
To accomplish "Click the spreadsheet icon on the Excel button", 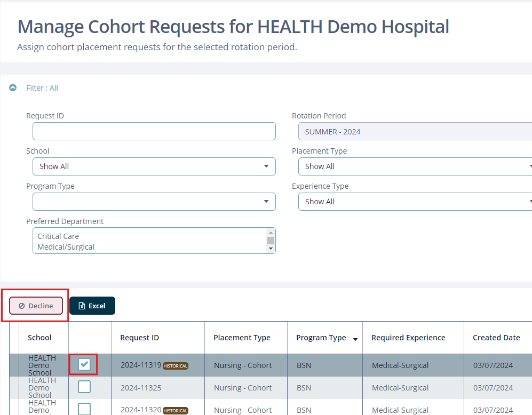I will [x=82, y=306].
